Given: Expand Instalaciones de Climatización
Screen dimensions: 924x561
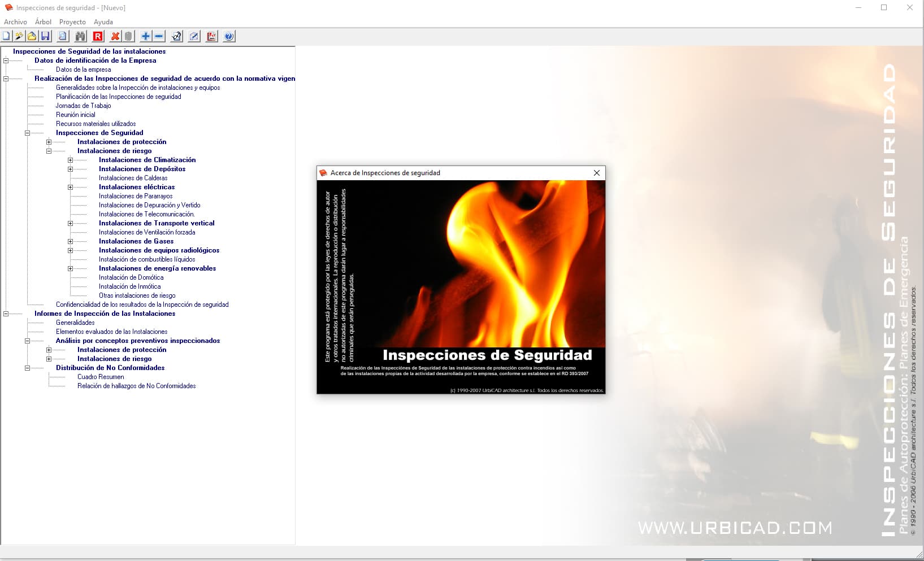Looking at the screenshot, I should pos(70,160).
